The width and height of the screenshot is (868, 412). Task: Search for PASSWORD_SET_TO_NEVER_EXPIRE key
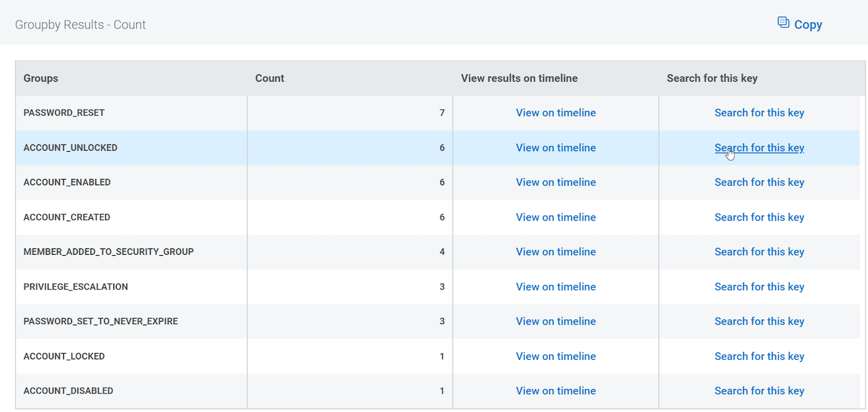(x=759, y=321)
